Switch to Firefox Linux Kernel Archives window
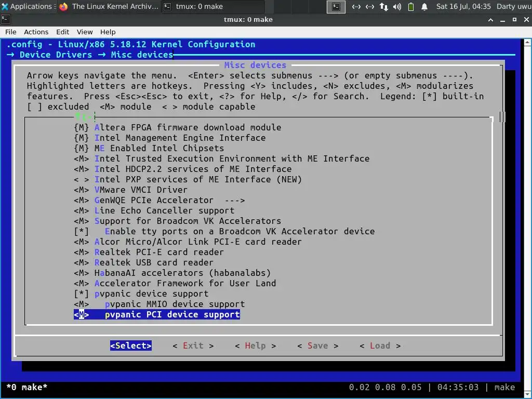 (109, 6)
